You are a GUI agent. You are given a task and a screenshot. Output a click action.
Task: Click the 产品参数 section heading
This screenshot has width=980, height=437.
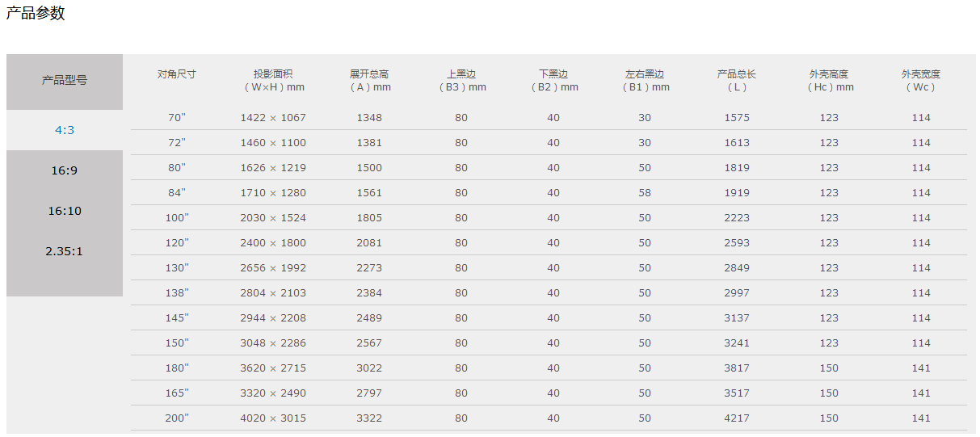36,13
